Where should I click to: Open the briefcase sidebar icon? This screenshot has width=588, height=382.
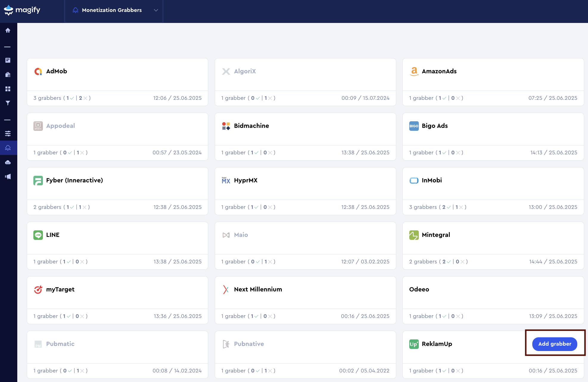click(8, 74)
